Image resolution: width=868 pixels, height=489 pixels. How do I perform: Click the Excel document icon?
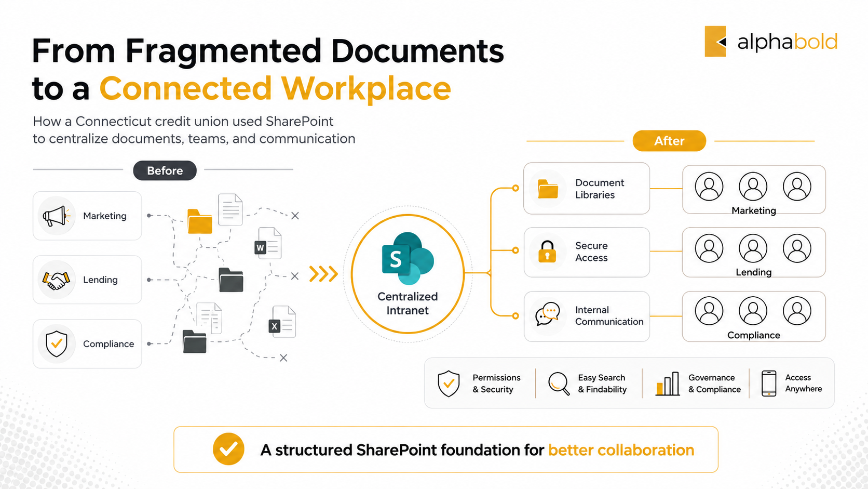(282, 322)
